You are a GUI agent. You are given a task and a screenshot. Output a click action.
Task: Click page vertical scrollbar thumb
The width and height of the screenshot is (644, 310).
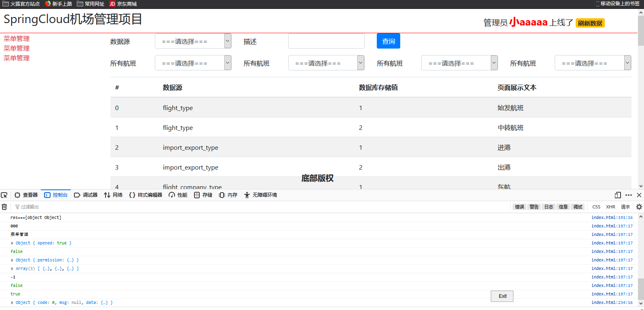click(641, 30)
